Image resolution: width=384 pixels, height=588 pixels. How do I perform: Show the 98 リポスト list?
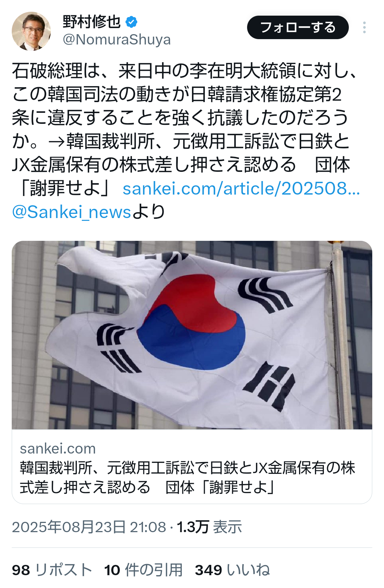click(x=52, y=570)
